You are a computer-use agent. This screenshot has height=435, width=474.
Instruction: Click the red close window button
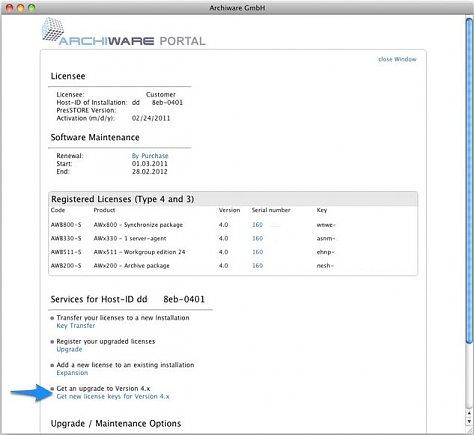pos(10,7)
